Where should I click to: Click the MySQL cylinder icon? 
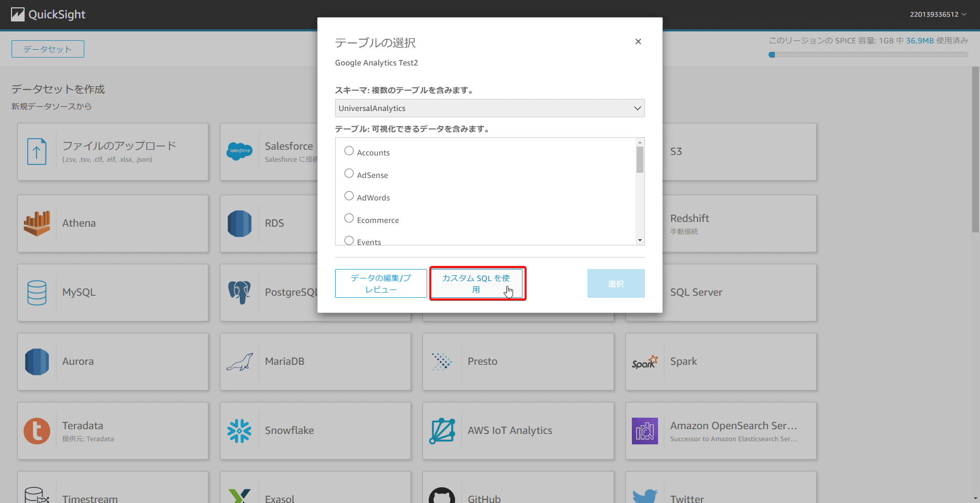tap(37, 293)
